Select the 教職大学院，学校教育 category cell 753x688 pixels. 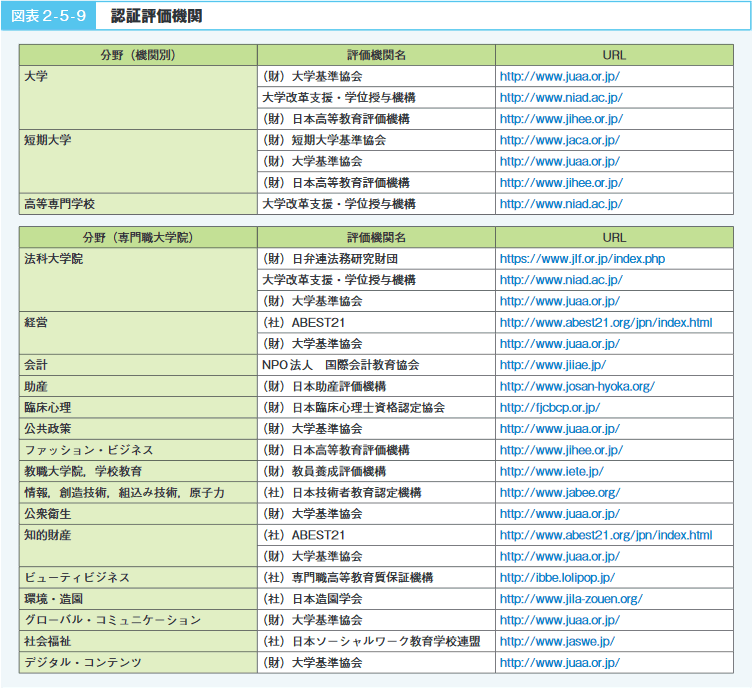coord(138,471)
